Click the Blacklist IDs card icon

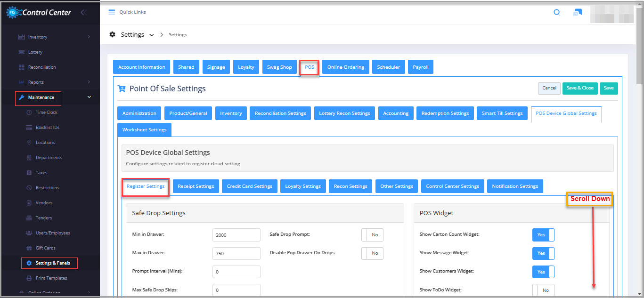point(29,128)
